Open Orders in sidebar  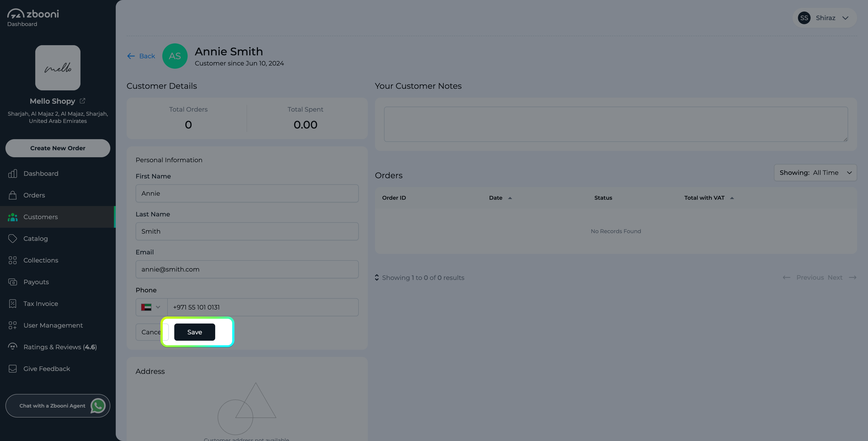pos(58,195)
